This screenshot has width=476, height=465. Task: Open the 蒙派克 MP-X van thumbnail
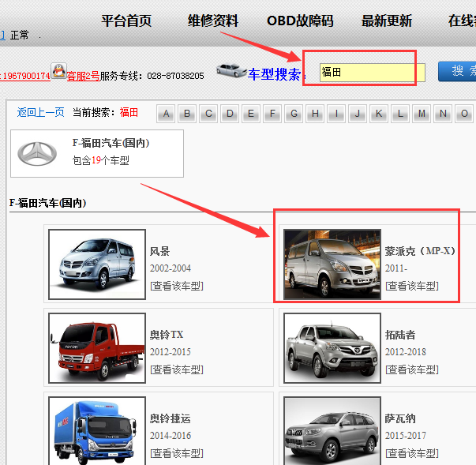[332, 264]
